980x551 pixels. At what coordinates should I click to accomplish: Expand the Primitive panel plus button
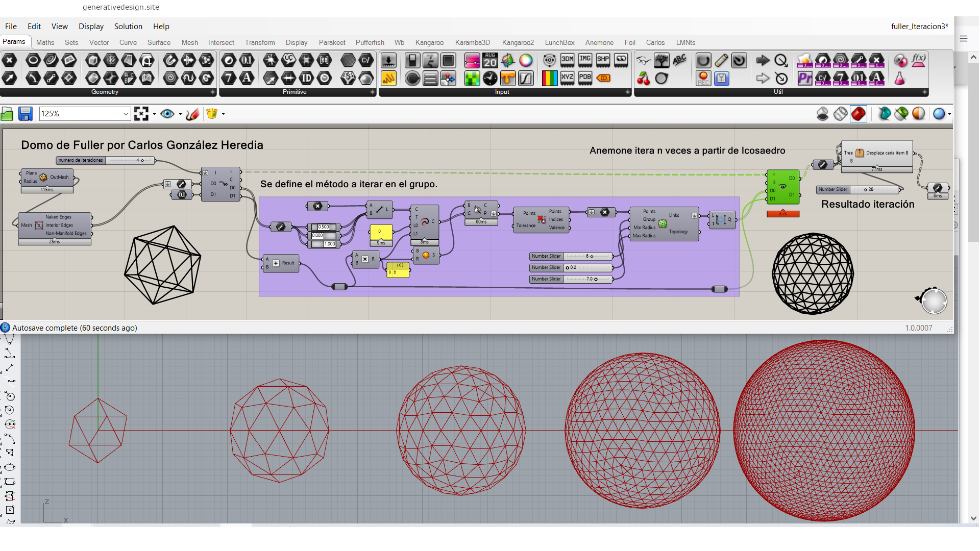coord(372,92)
